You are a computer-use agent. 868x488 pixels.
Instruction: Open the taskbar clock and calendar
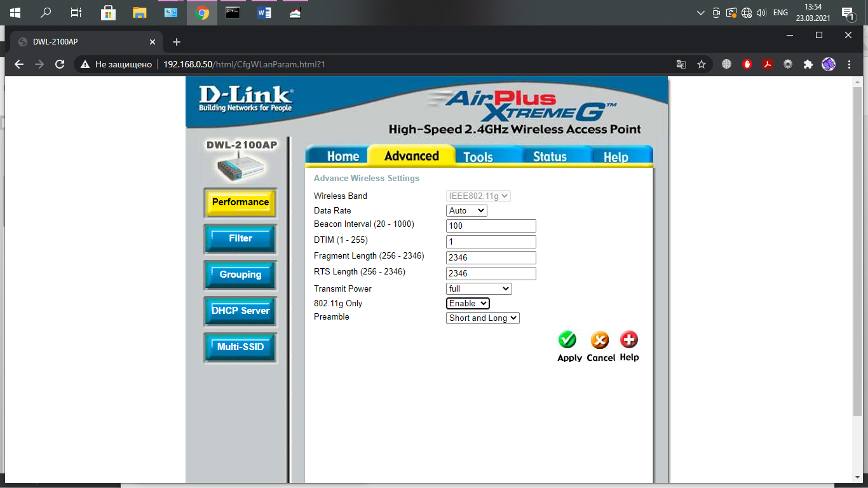tap(813, 13)
